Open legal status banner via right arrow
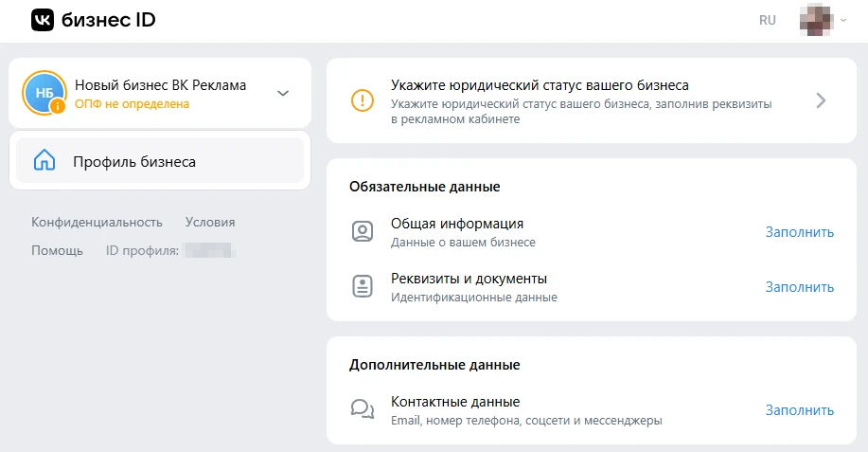868x452 pixels. [821, 100]
